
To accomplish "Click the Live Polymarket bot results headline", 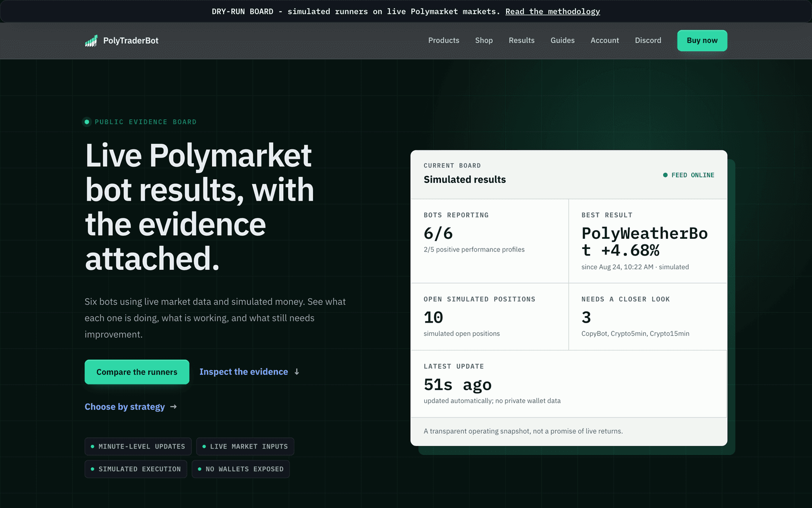I will click(199, 207).
